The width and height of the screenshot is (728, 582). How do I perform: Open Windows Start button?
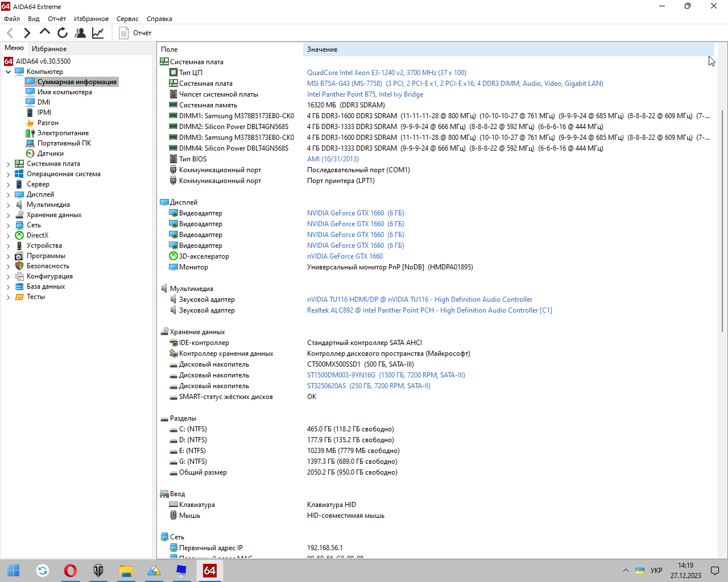point(14,571)
